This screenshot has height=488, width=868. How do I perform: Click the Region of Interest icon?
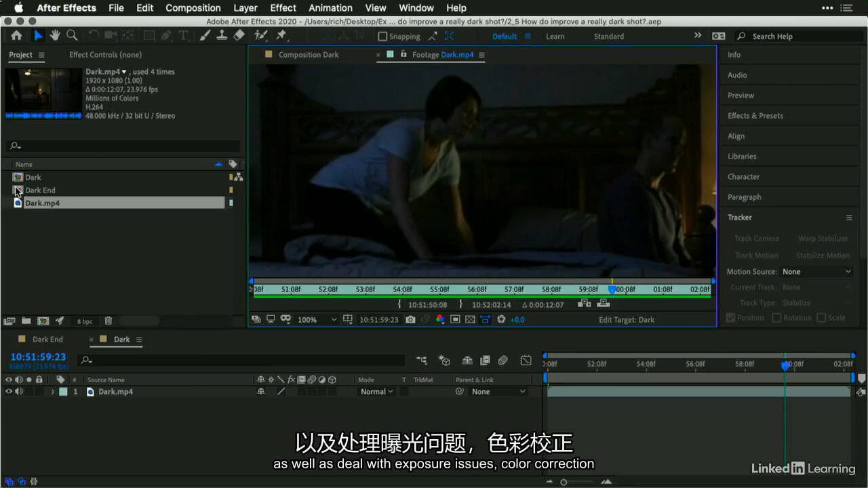[x=455, y=319]
